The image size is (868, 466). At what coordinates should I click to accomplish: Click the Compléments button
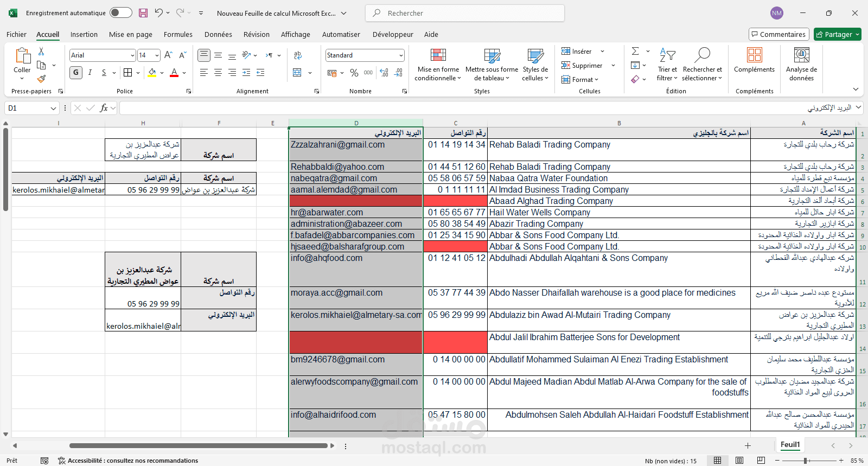pos(754,60)
